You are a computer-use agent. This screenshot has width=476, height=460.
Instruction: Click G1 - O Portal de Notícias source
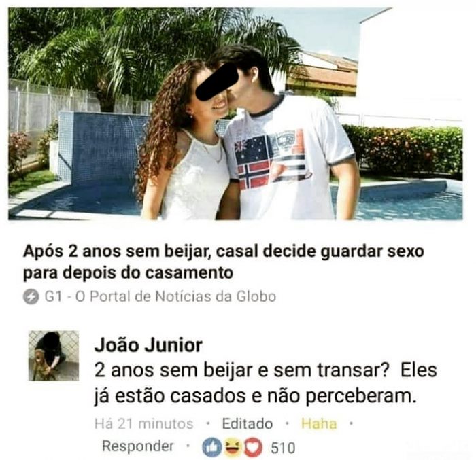[x=160, y=296]
